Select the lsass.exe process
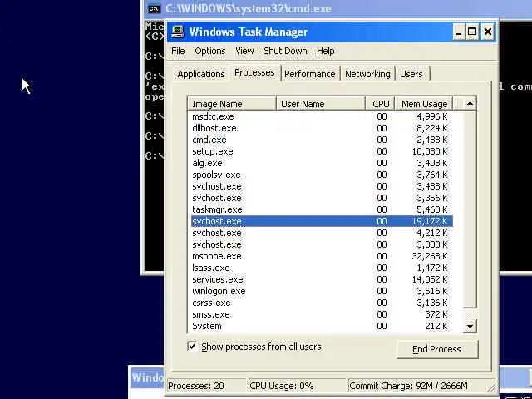The image size is (532, 399). click(321, 268)
